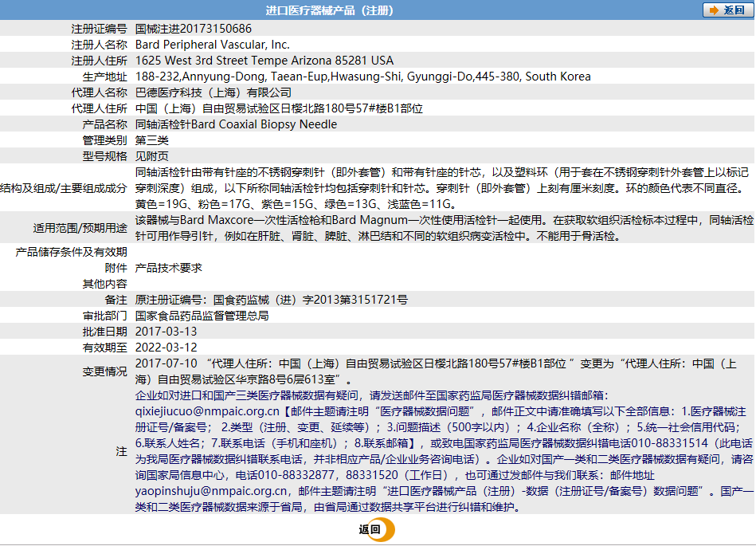Click the 其他内容 label
756x546 pixels.
(104, 284)
